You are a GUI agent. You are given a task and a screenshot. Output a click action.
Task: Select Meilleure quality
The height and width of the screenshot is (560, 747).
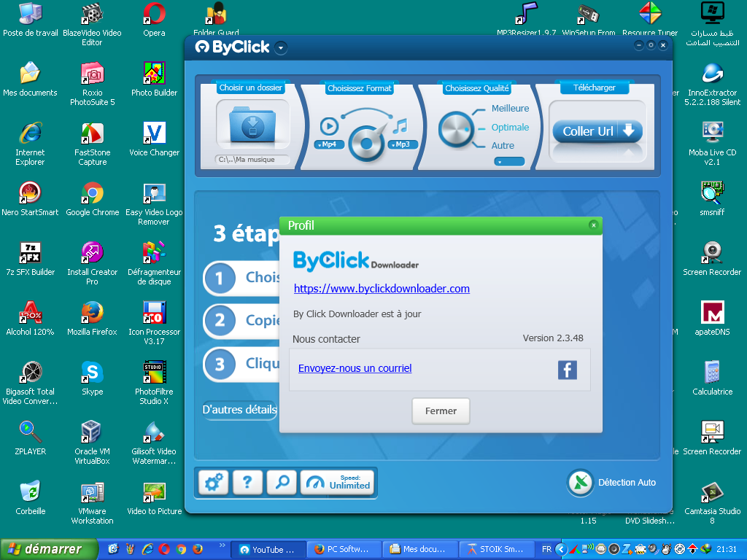[510, 108]
